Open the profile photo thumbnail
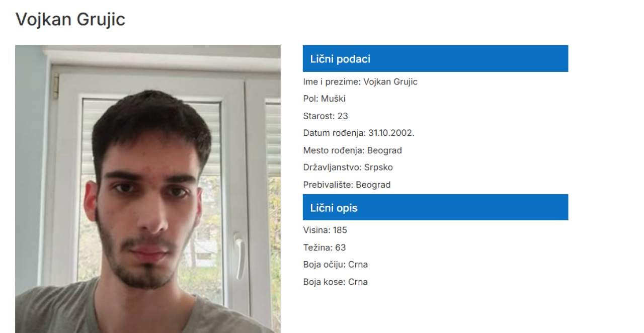 pyautogui.click(x=148, y=189)
